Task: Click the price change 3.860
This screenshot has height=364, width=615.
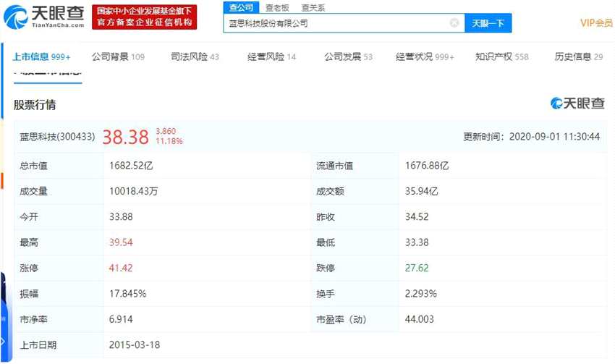Action: [x=166, y=132]
